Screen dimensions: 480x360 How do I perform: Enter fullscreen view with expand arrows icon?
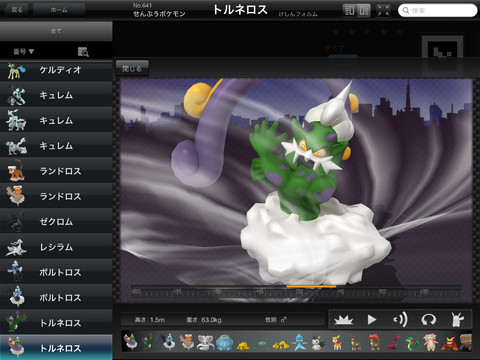pyautogui.click(x=383, y=11)
